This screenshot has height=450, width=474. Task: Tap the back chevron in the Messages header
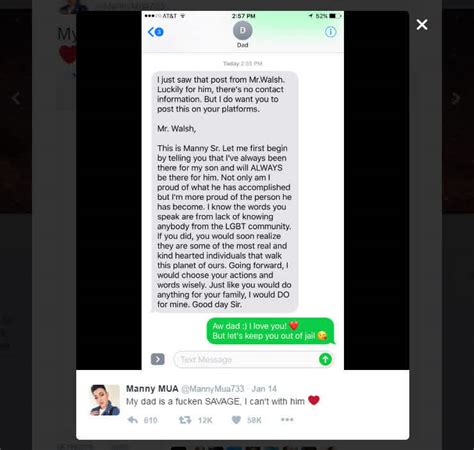pos(155,32)
